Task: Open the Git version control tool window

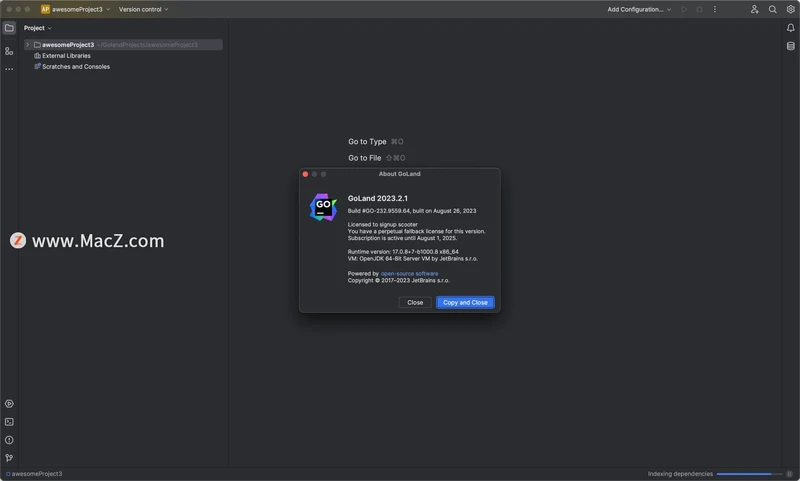Action: (x=9, y=458)
